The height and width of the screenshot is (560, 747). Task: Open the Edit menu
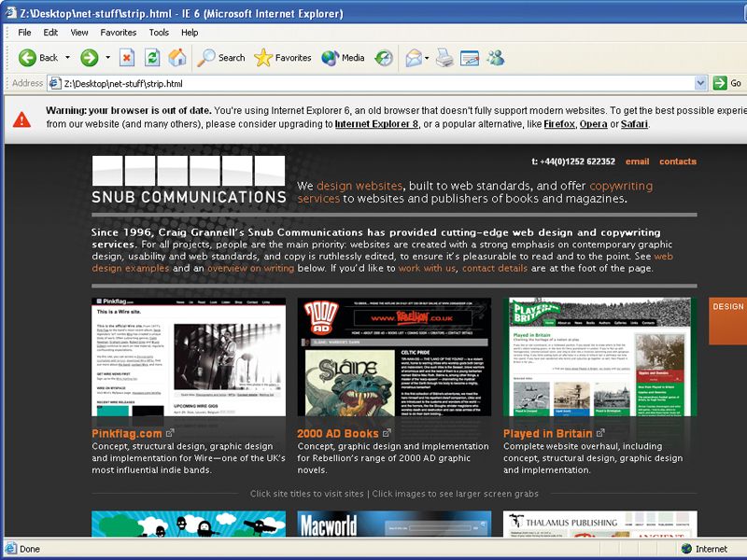[x=50, y=33]
